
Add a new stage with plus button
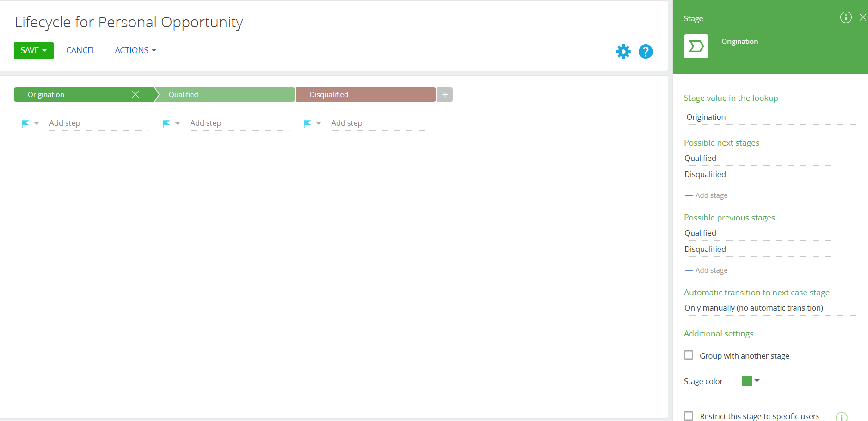[x=445, y=94]
